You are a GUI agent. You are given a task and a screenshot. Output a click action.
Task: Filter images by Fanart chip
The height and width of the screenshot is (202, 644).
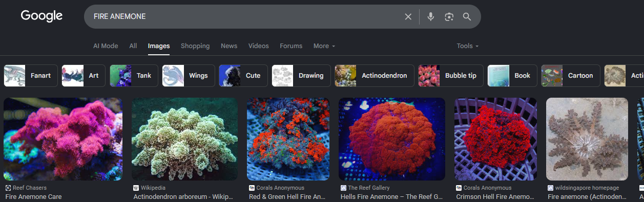click(x=30, y=76)
